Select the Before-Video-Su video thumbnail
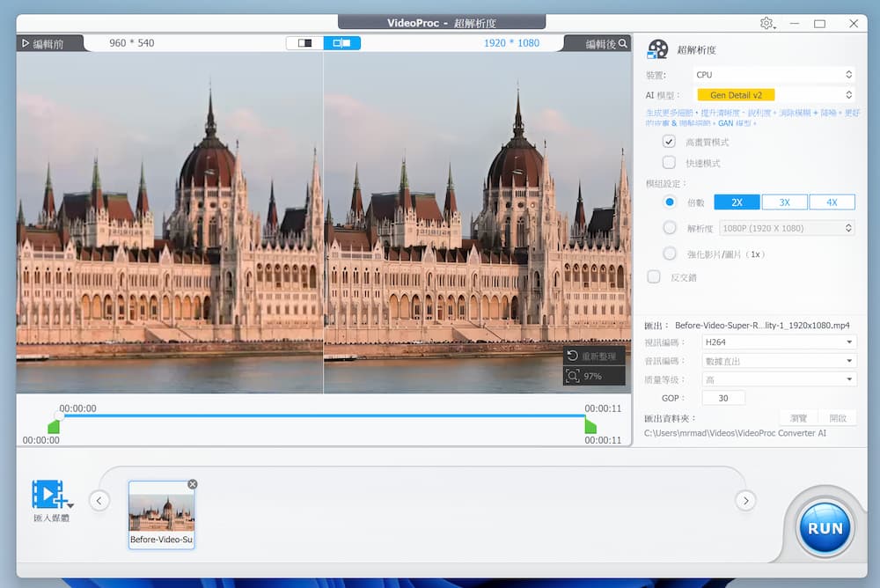Screen dimensions: 880x588 coord(161,513)
